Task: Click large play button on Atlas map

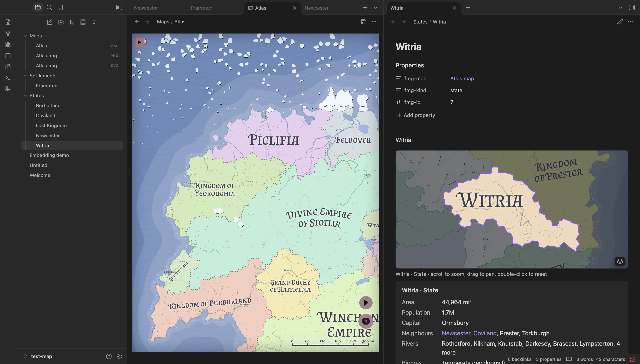Action: 366,303
